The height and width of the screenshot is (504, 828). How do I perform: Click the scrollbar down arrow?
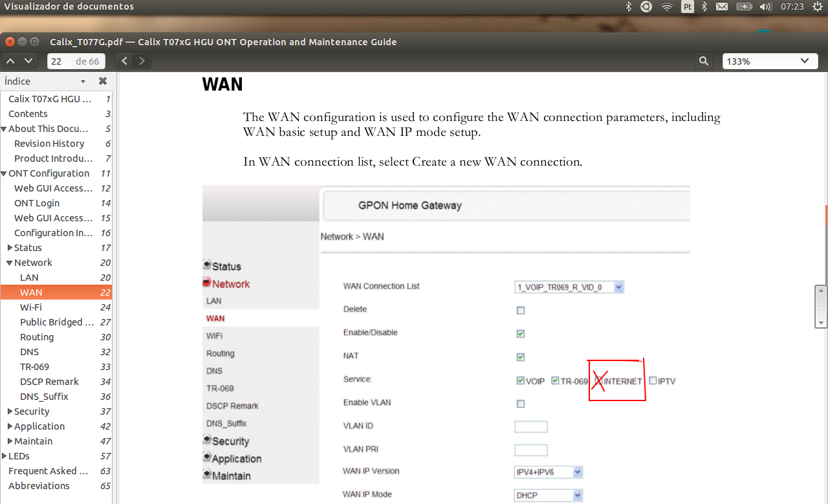(x=821, y=322)
